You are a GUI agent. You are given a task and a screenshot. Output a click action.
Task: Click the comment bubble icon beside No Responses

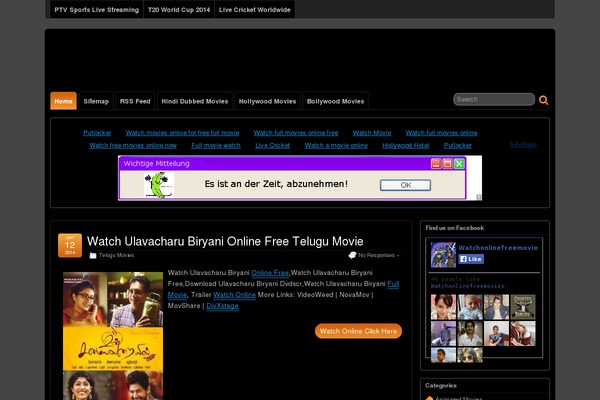pos(352,255)
